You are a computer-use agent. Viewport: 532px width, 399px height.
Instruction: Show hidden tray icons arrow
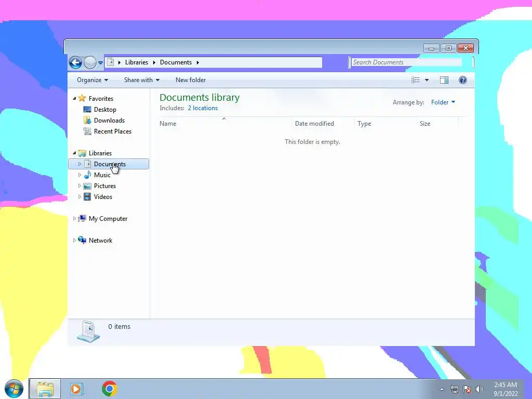point(442,389)
